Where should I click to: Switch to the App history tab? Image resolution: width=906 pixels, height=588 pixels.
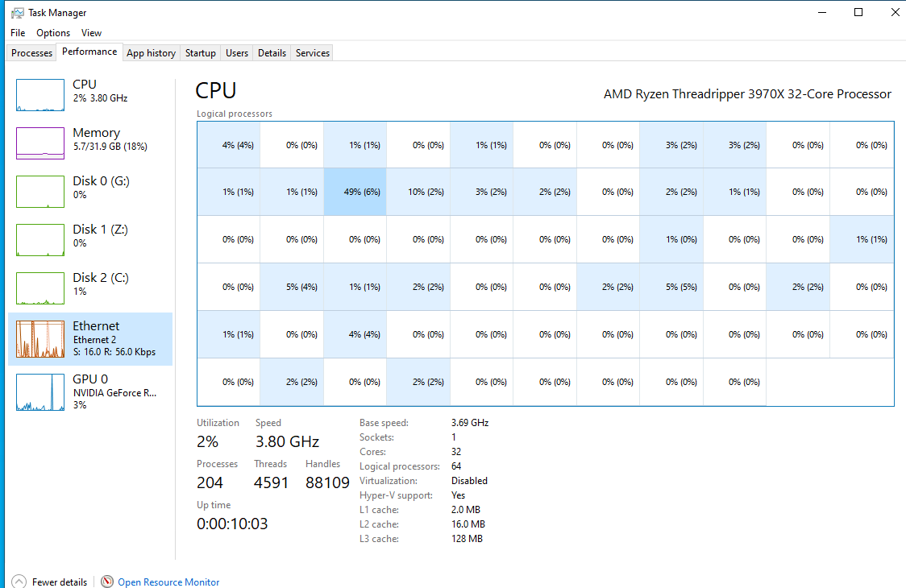[151, 53]
